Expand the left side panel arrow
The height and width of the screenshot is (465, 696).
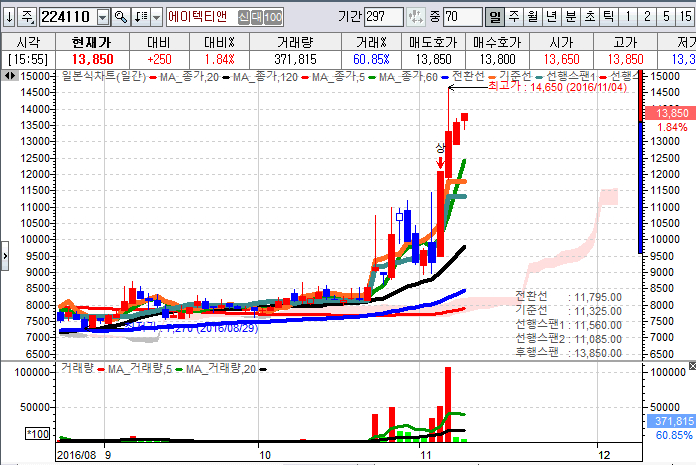4,256
